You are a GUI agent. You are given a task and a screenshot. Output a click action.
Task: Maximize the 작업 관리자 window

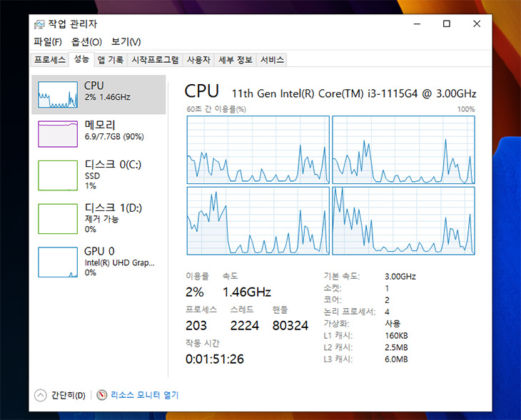pos(447,24)
